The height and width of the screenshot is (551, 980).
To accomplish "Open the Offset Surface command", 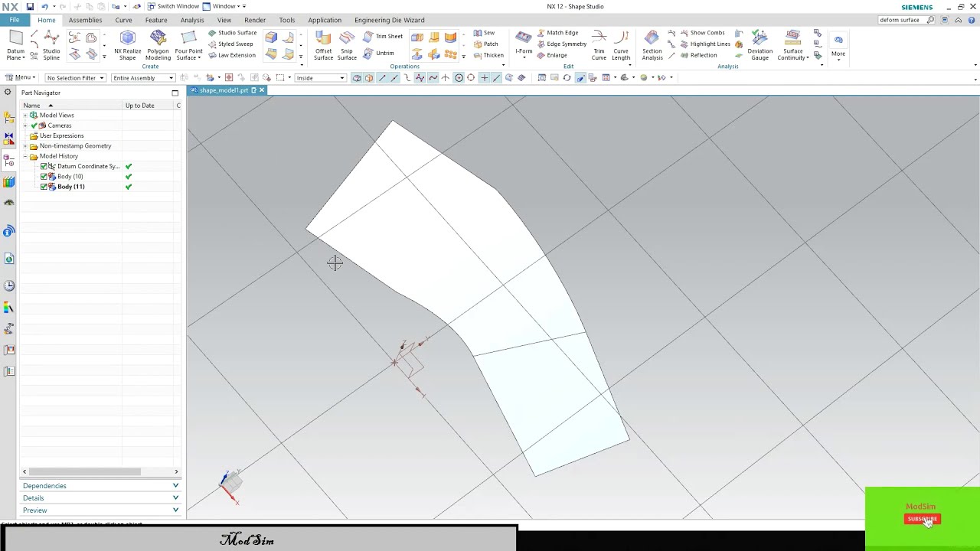I will coord(323,45).
